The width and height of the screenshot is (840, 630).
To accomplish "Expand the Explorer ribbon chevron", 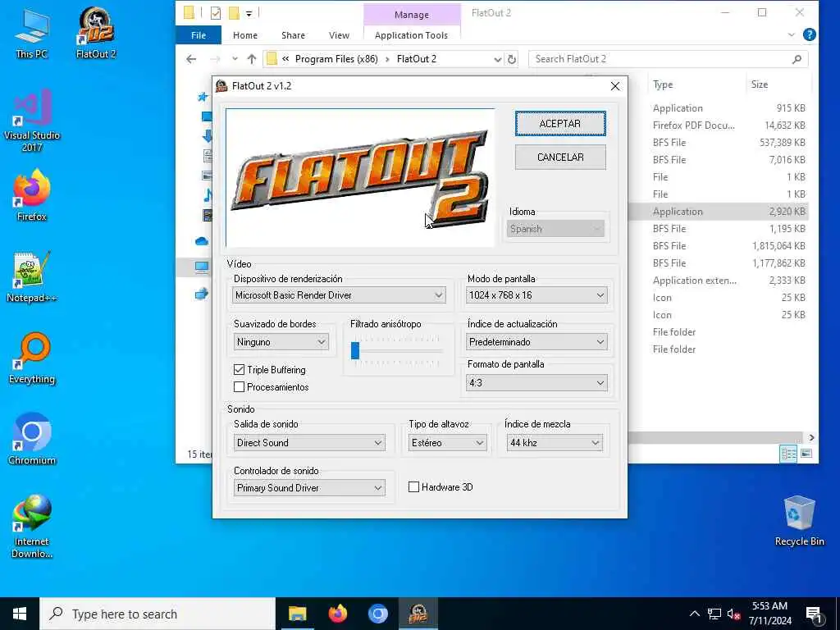I will [792, 34].
